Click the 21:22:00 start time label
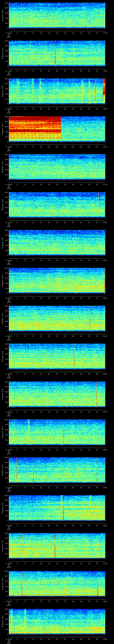This screenshot has height=644, width=114. click(9, 260)
